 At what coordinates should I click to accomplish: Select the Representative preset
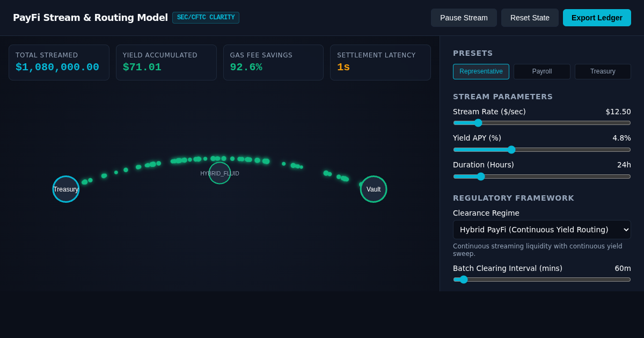coord(481,71)
